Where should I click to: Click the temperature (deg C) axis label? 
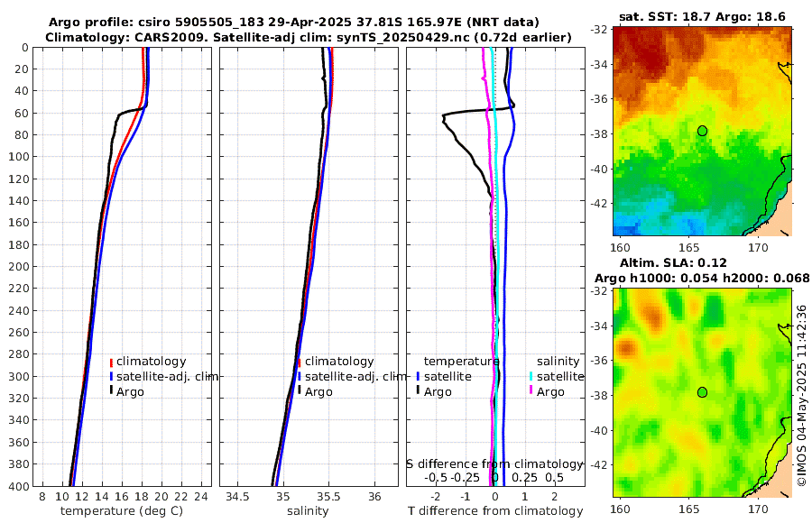pos(122,511)
